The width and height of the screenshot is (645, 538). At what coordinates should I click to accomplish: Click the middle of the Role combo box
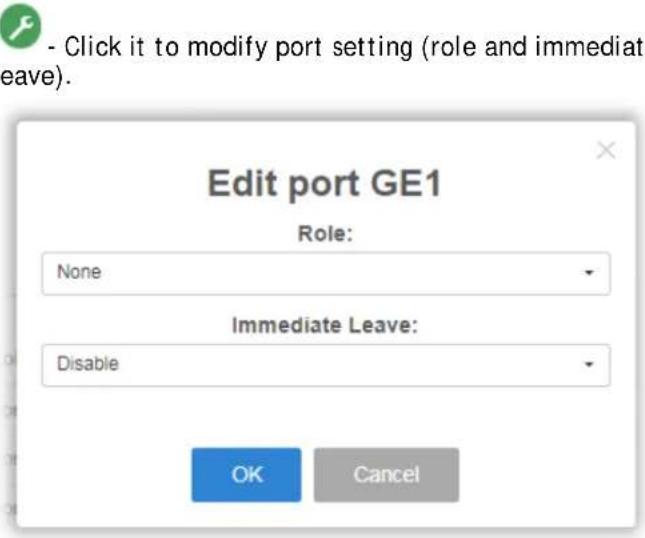point(326,274)
